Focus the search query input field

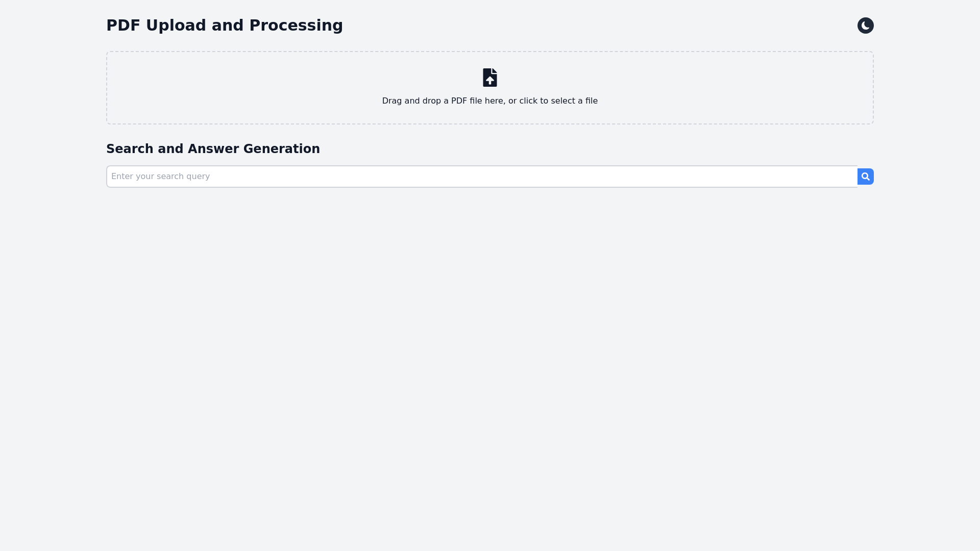[481, 177]
